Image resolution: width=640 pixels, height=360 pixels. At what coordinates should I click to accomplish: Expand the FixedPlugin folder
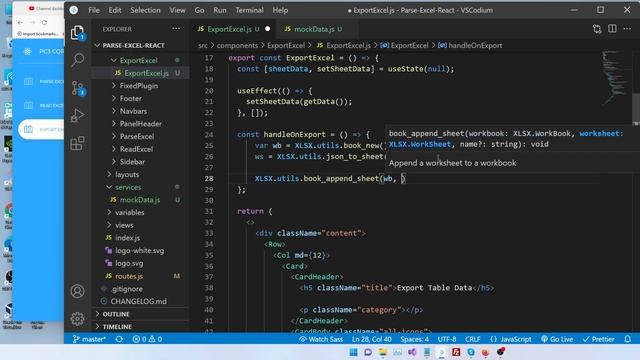tap(139, 86)
